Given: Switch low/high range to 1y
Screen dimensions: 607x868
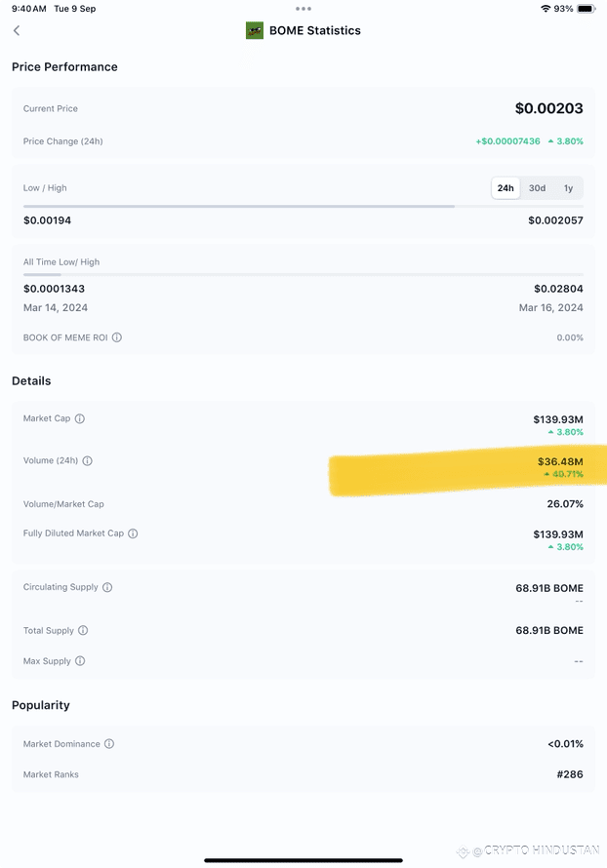Looking at the screenshot, I should [568, 188].
